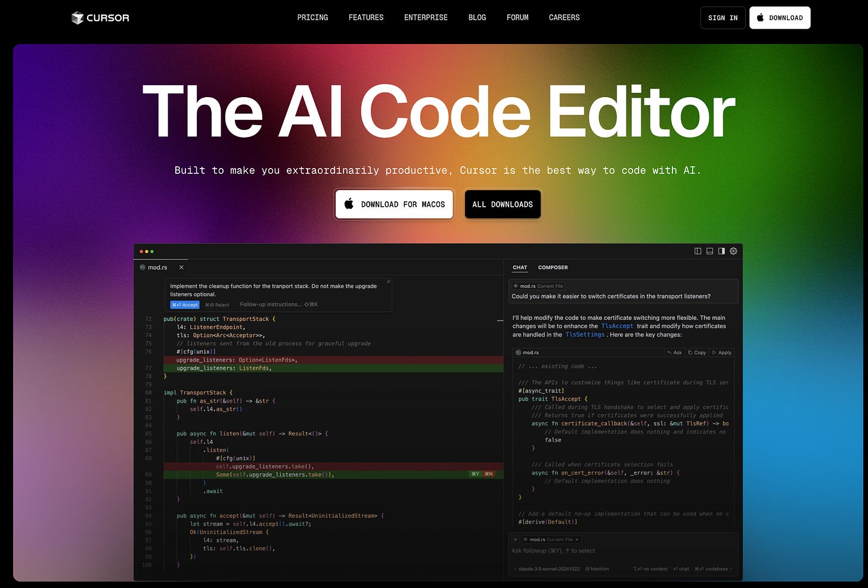The image size is (868, 588).
Task: Click the green macOS zoom dot
Action: click(152, 251)
